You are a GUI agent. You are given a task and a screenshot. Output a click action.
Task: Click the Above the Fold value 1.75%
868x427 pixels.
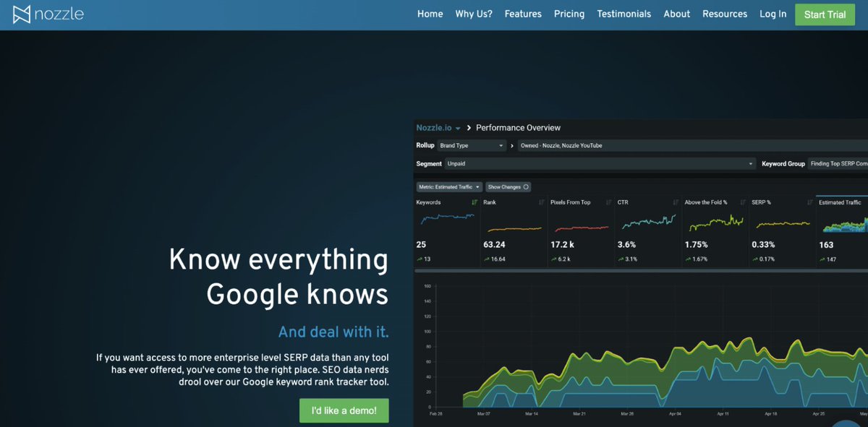click(x=696, y=245)
